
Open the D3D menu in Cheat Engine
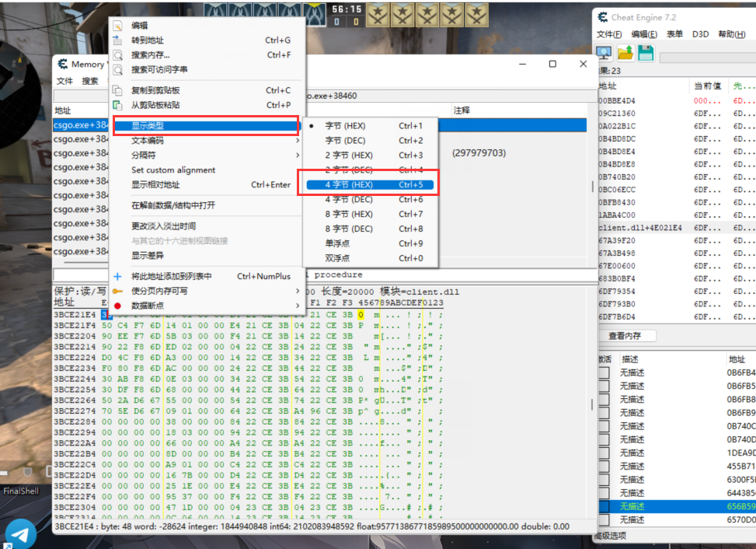point(701,34)
